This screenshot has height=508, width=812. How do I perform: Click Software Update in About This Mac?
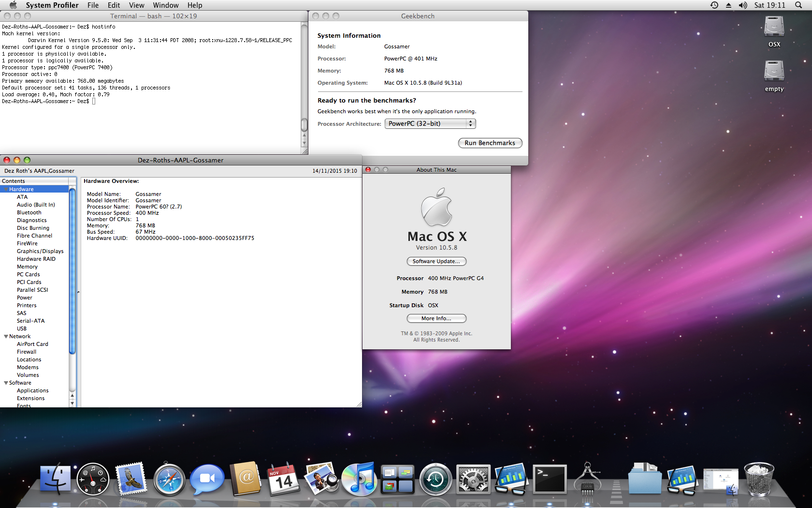(436, 261)
